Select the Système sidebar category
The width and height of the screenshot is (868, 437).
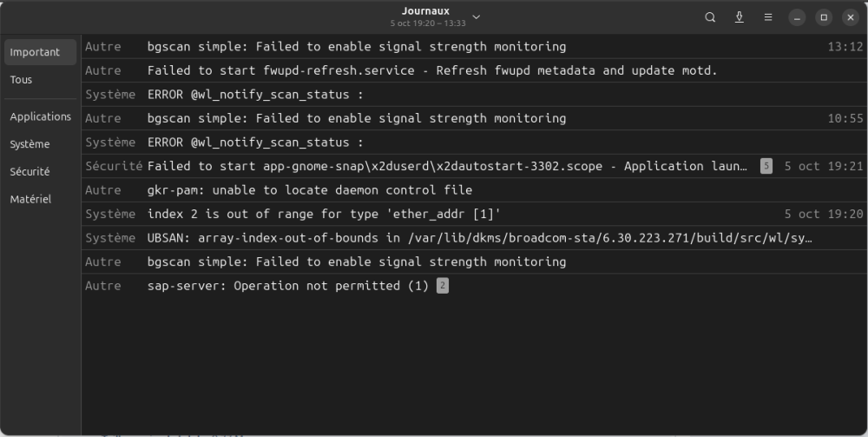click(30, 144)
